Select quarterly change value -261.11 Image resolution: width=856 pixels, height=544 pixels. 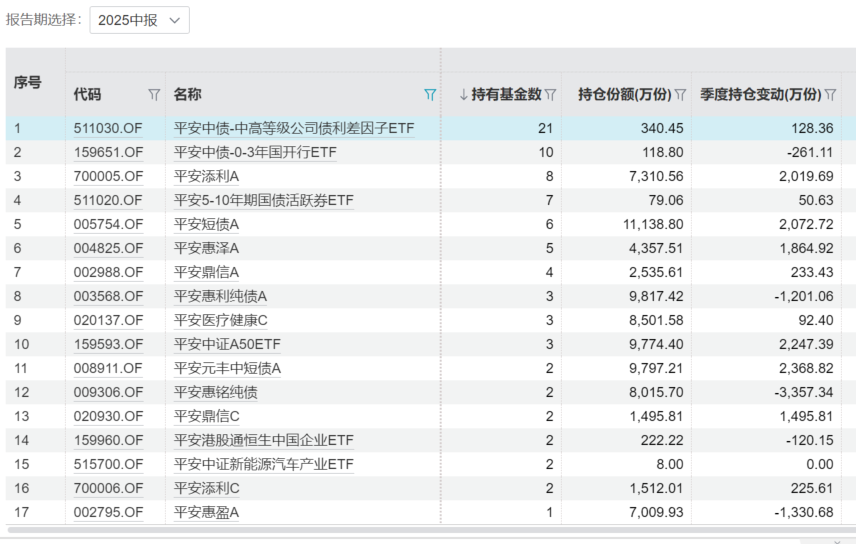pos(810,152)
